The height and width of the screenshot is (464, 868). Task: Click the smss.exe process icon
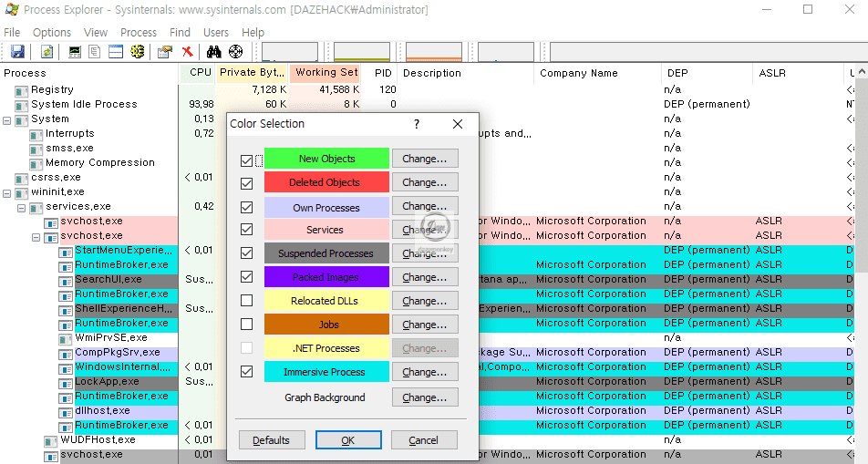coord(36,149)
